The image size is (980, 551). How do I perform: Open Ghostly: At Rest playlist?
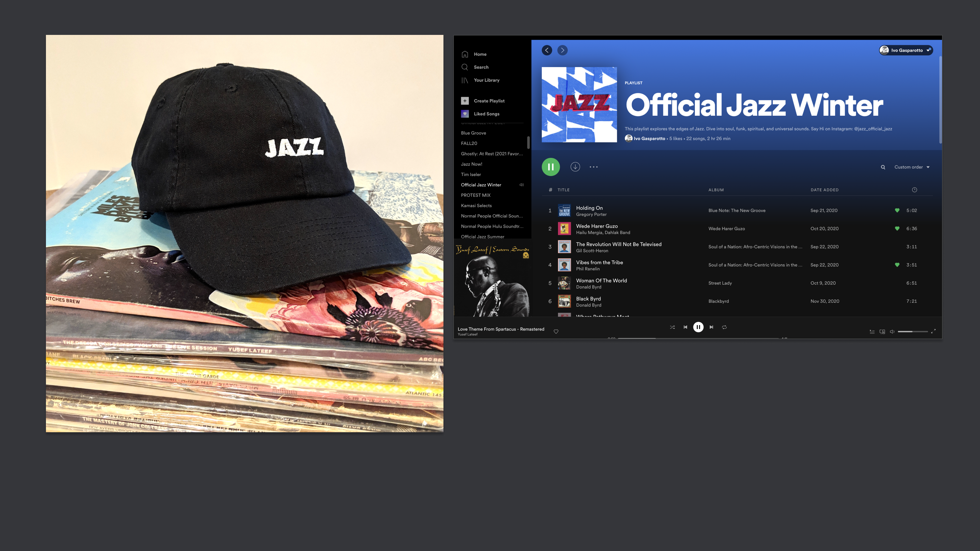(492, 154)
